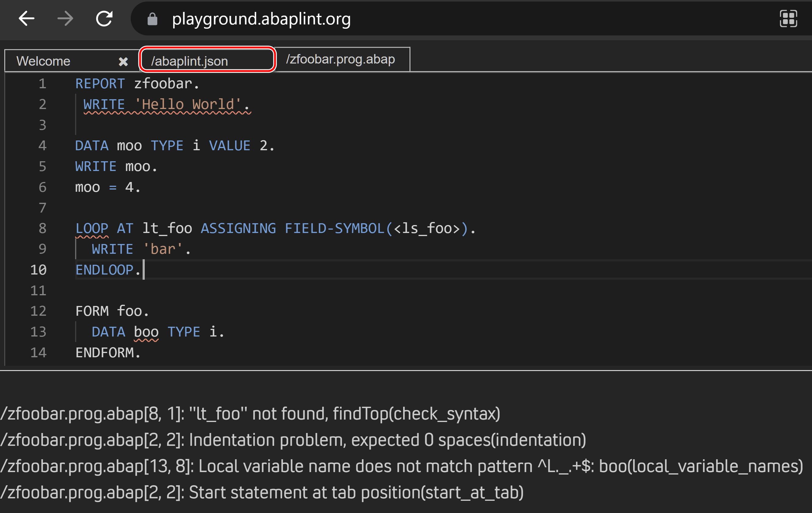Click the browser back arrow
812x513 pixels.
coord(26,19)
